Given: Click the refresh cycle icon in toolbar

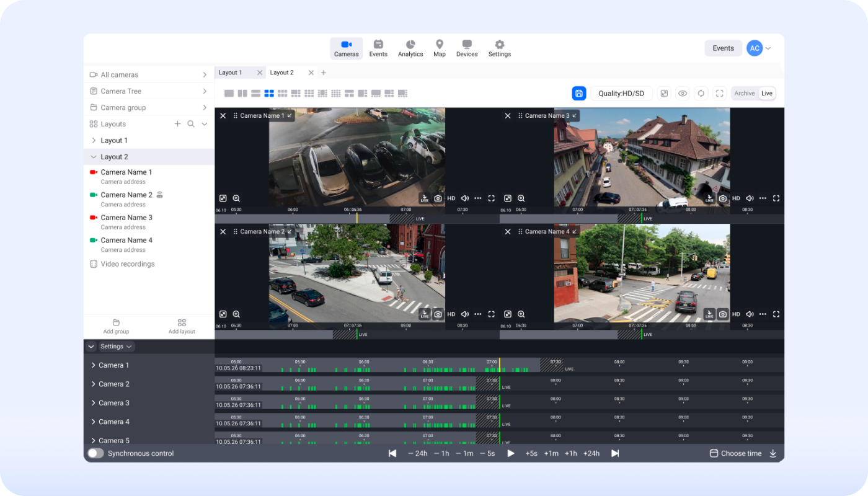Looking at the screenshot, I should pyautogui.click(x=701, y=94).
